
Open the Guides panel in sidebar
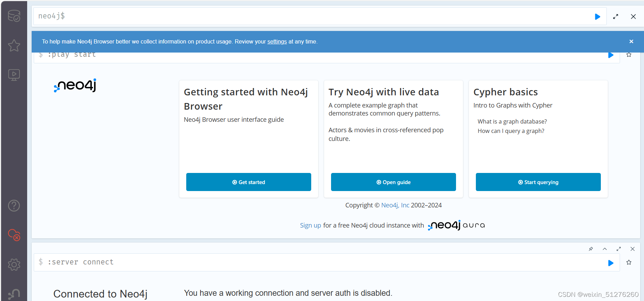[x=14, y=75]
